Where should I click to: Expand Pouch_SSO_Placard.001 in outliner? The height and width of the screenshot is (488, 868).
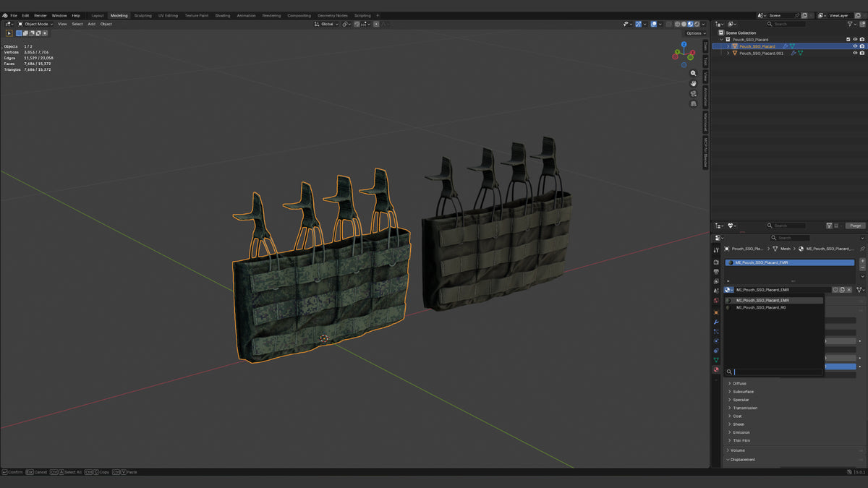tap(728, 53)
